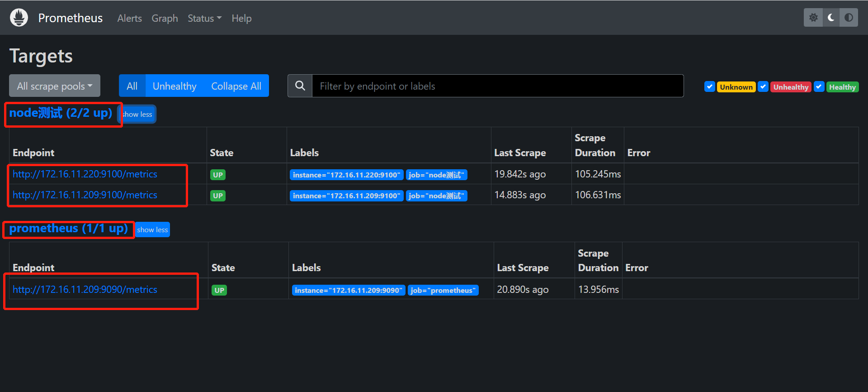Focus the filter by endpoint or labels field
The image size is (868, 392).
click(497, 86)
